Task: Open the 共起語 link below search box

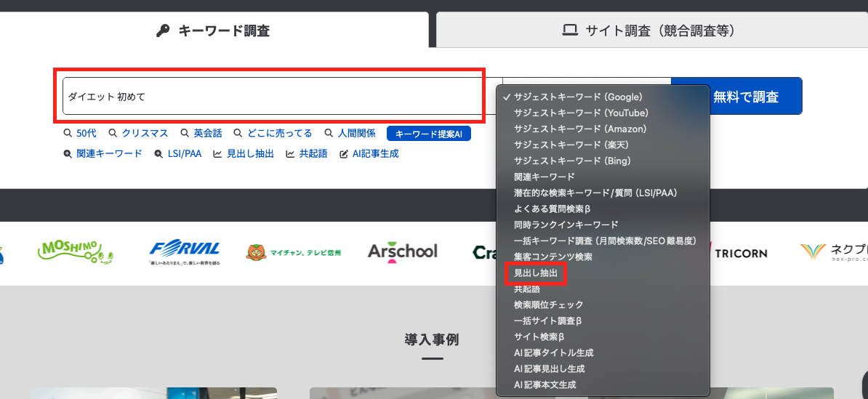Action: pyautogui.click(x=313, y=154)
